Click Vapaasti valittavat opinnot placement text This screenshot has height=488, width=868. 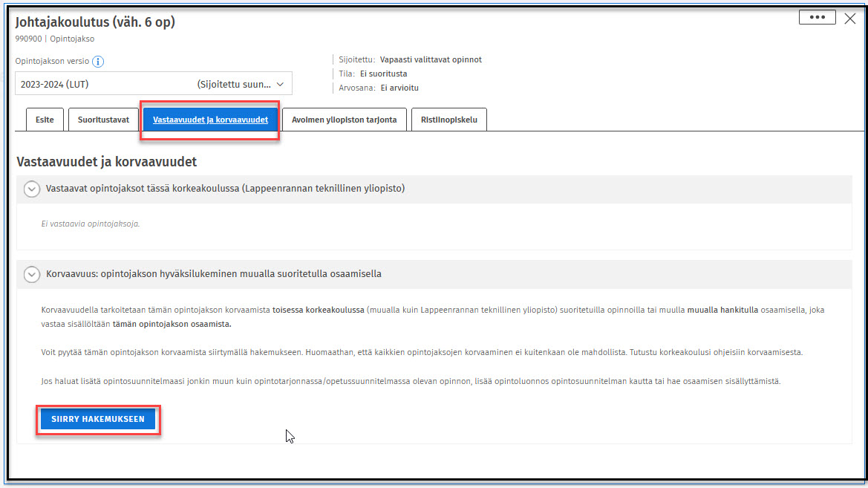(431, 59)
